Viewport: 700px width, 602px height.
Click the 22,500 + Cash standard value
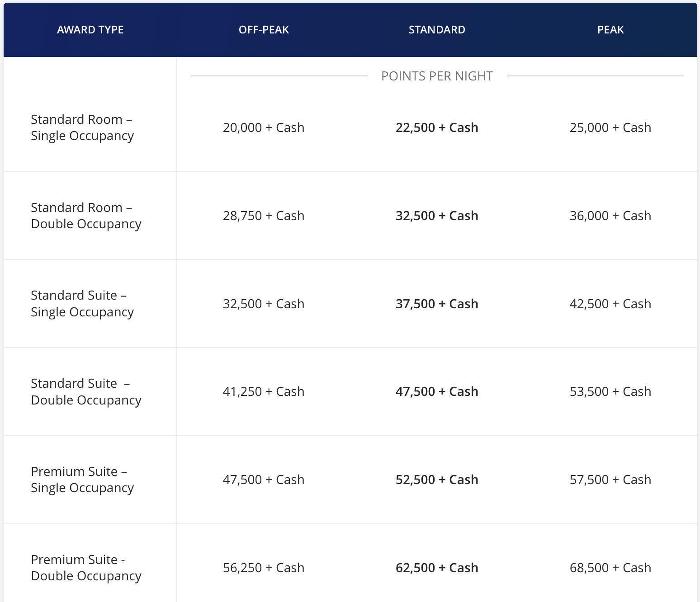(x=437, y=127)
